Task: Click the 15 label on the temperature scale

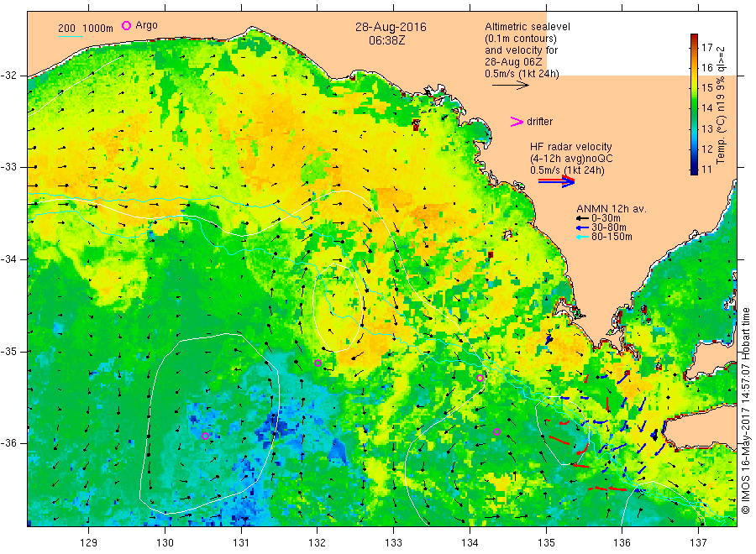Action: pyautogui.click(x=706, y=87)
